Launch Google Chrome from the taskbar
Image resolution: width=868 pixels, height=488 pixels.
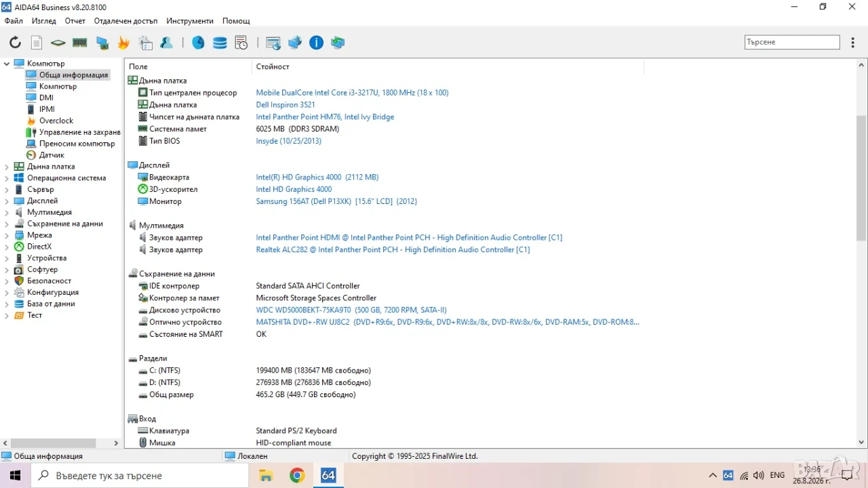pyautogui.click(x=297, y=476)
